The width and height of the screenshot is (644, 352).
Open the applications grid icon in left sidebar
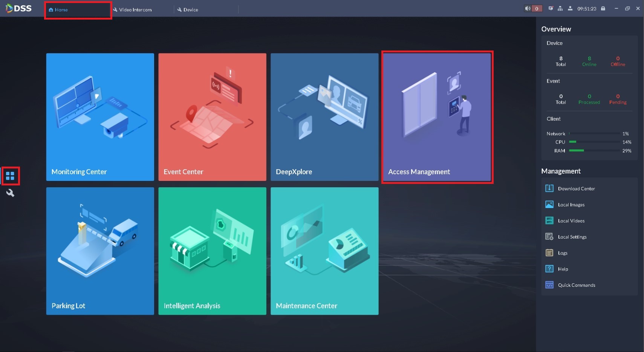(x=10, y=176)
